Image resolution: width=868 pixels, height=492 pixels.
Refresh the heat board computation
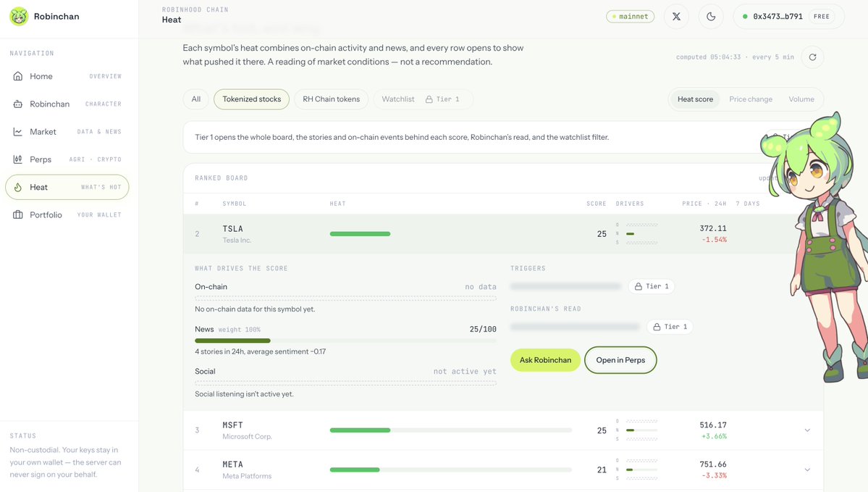click(x=813, y=57)
